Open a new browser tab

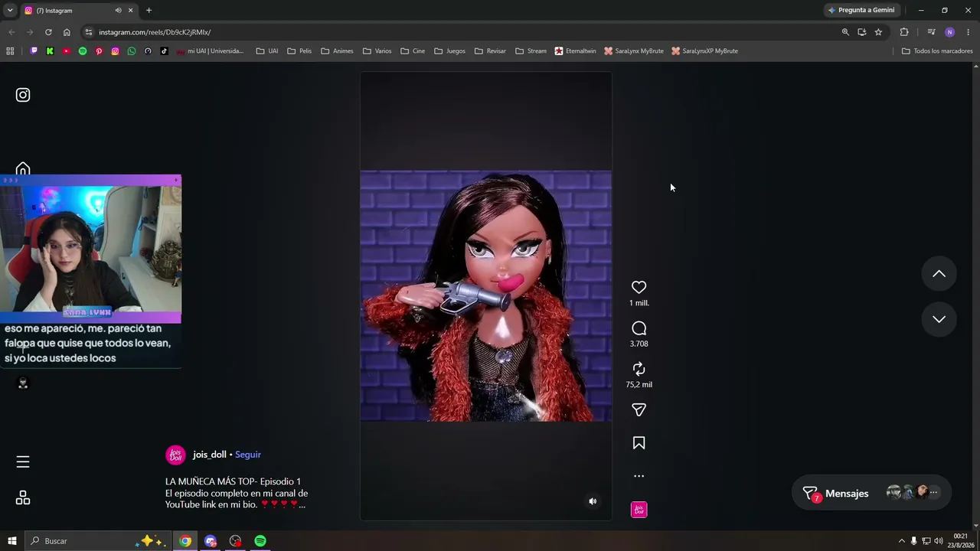pos(149,10)
